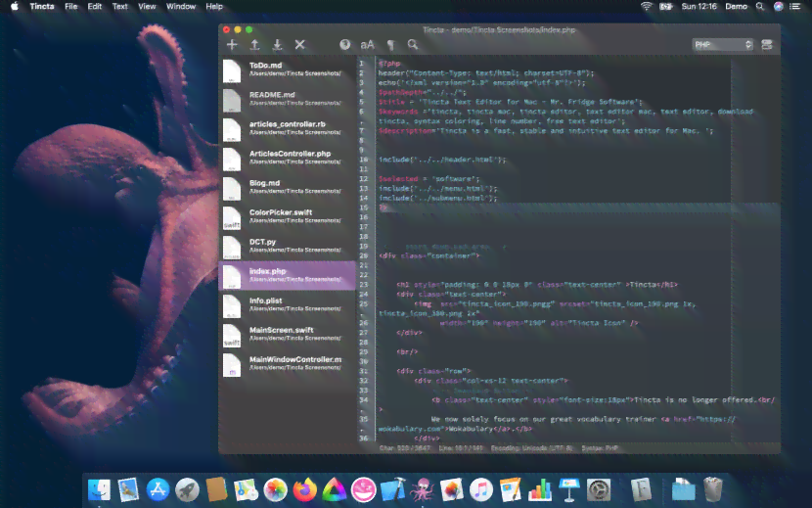812x508 pixels.
Task: Open iTunes music icon in Dock
Action: click(x=481, y=489)
